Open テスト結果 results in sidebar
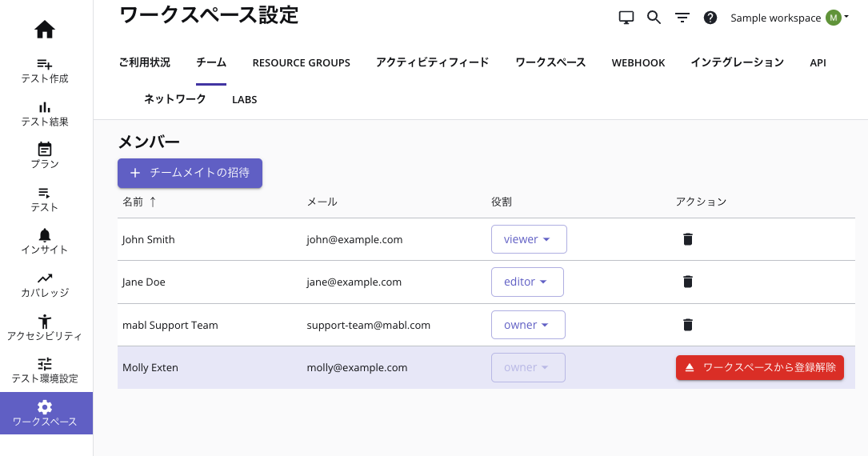The height and width of the screenshot is (456, 868). click(45, 114)
